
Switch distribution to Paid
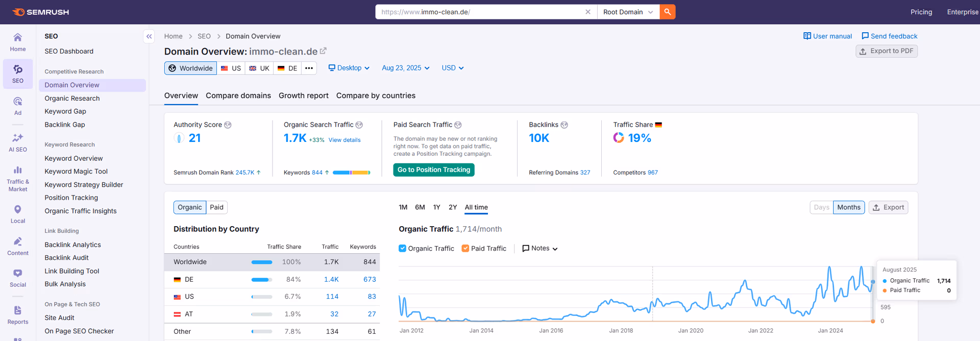click(x=216, y=207)
